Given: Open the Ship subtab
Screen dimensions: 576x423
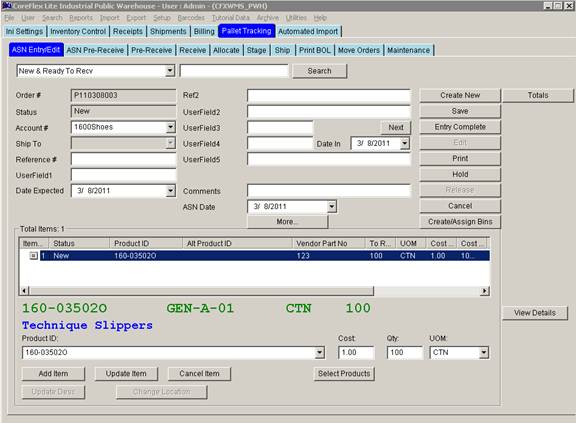Looking at the screenshot, I should pos(282,50).
